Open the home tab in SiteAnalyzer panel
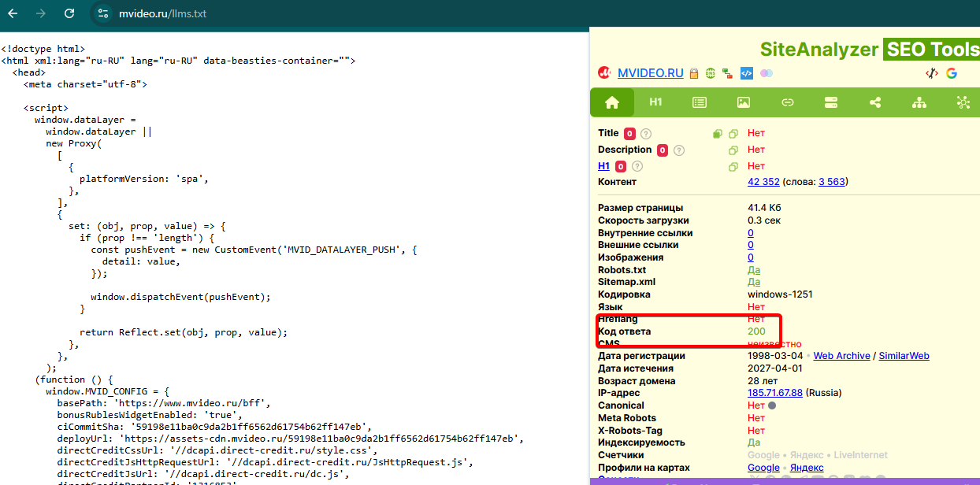 tap(611, 102)
